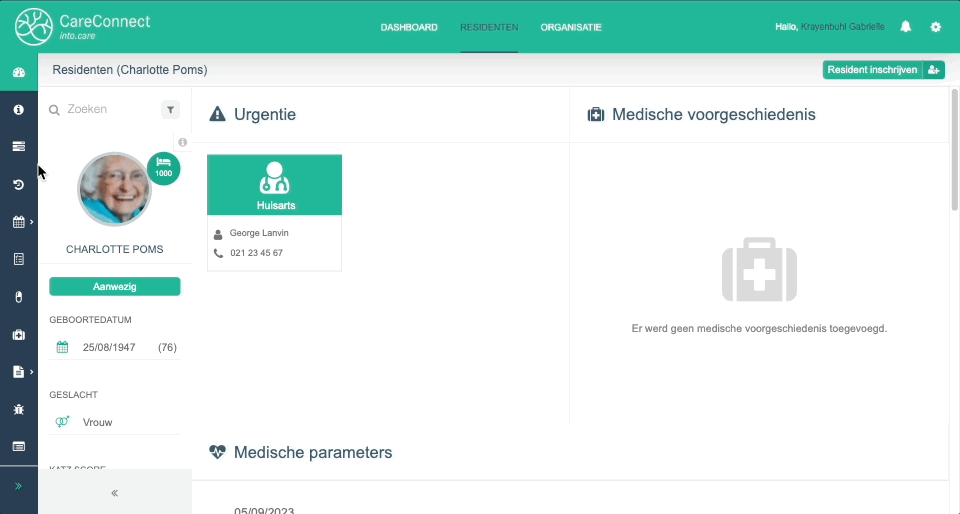Click the bug icon in sidebar

click(18, 409)
